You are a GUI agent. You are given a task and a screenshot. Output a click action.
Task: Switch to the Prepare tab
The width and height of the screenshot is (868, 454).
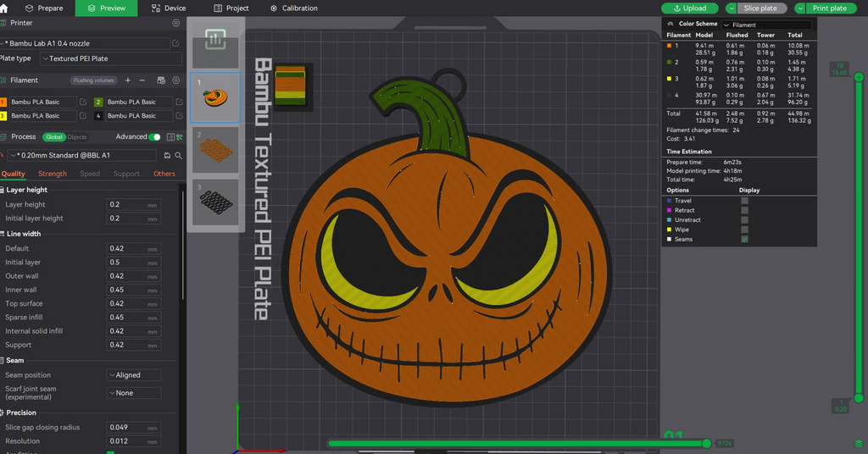[x=44, y=8]
